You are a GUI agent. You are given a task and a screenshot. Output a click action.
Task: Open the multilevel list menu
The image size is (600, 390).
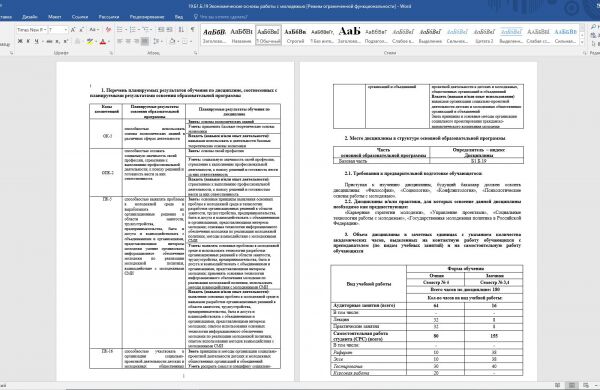coord(146,29)
